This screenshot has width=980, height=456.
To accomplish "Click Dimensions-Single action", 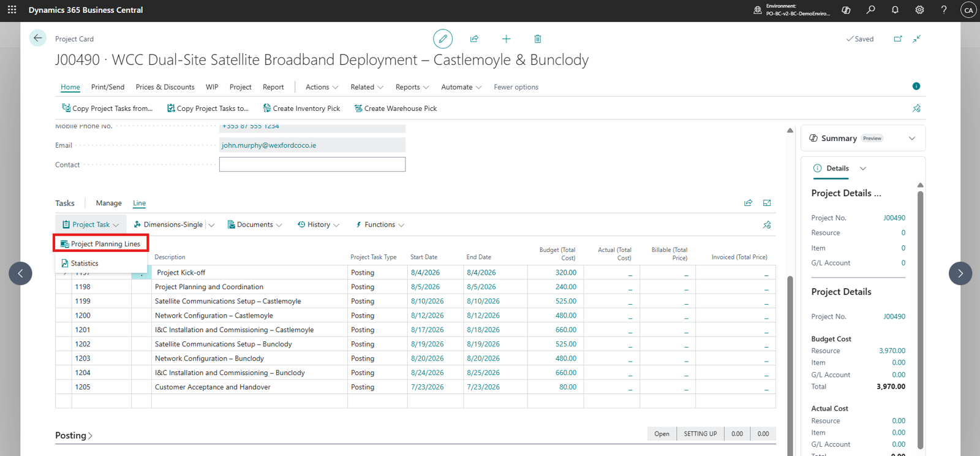I will coord(168,225).
